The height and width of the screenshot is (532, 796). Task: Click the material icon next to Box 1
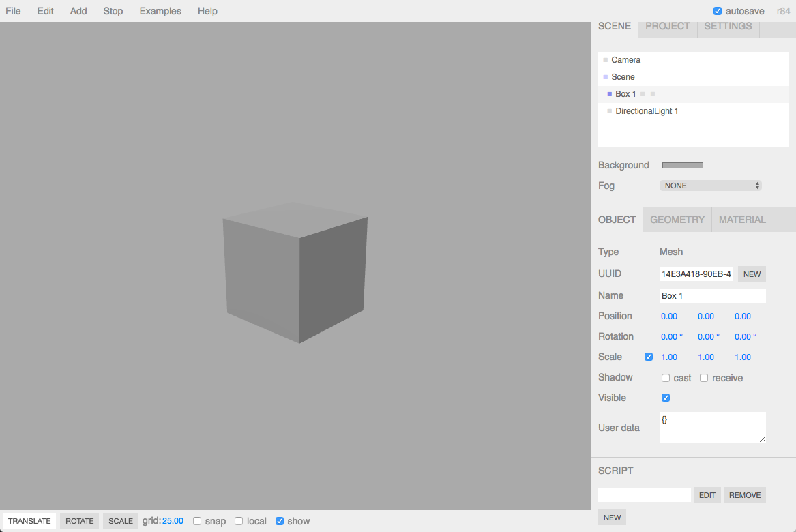652,93
